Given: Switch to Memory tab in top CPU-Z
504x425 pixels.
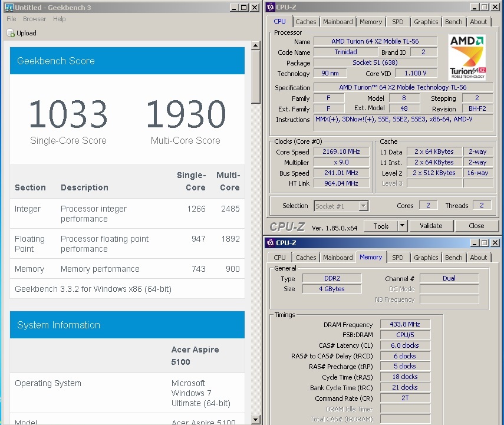Looking at the screenshot, I should [x=371, y=22].
